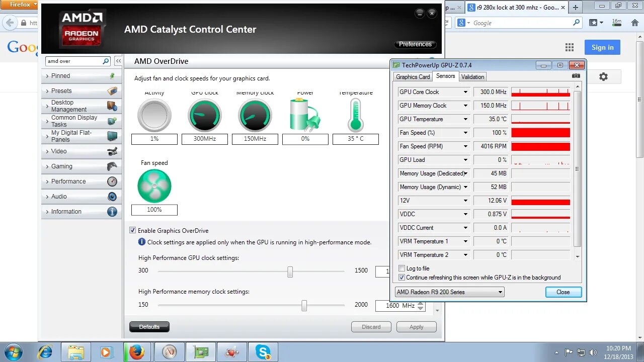644x362 pixels.
Task: Click the GPU clock slider handle
Action: click(x=290, y=271)
